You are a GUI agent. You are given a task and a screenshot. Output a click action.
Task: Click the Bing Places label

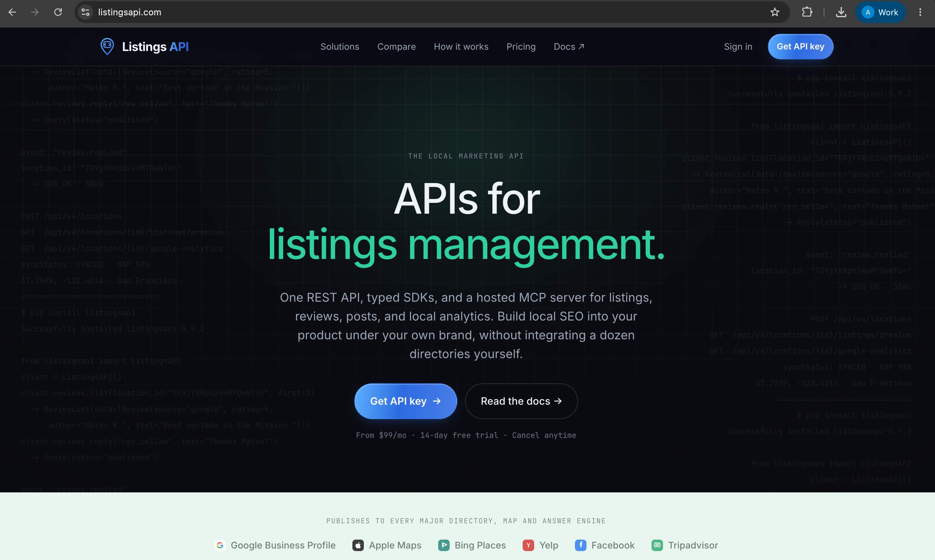pyautogui.click(x=480, y=545)
